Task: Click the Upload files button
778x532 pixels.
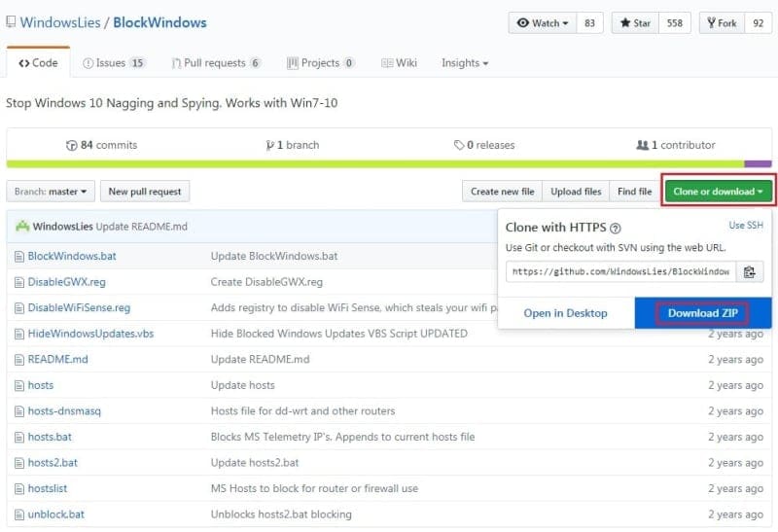Action: [x=576, y=191]
